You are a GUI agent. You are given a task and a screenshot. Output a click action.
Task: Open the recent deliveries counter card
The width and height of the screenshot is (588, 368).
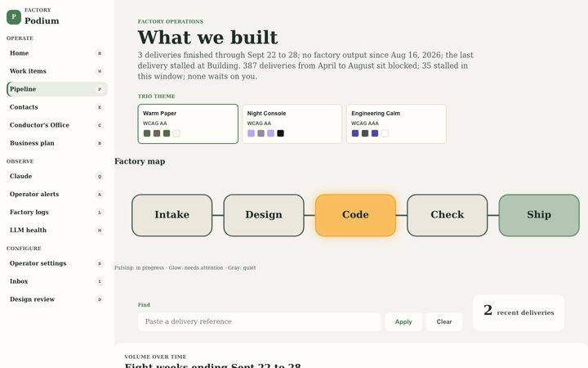tap(519, 312)
